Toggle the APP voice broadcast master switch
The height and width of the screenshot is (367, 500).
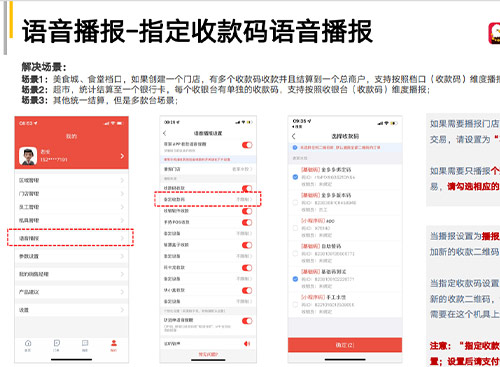247,145
